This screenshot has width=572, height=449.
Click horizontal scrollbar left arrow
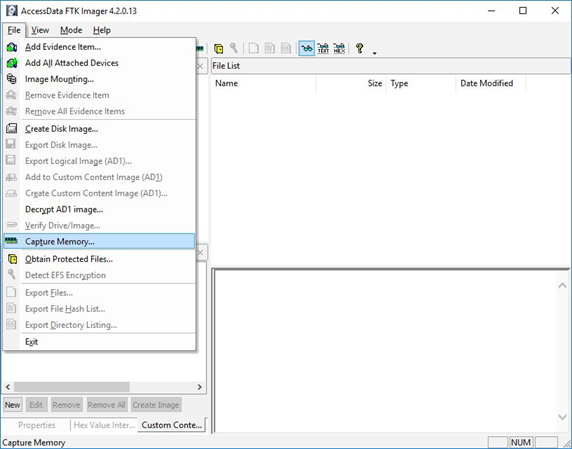[8, 387]
